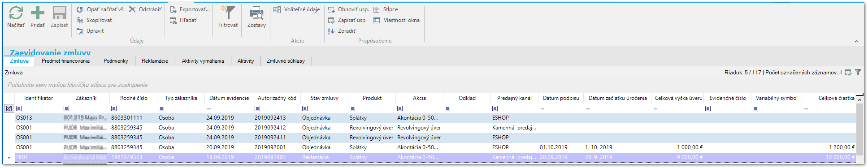Click the Načítať refresh icon
This screenshot has height=168, width=868.
click(x=16, y=13)
